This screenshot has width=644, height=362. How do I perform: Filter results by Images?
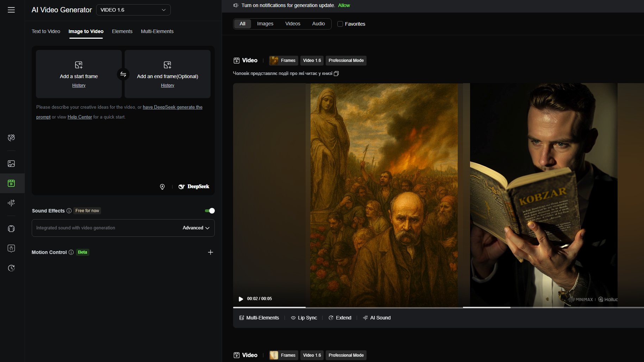[x=265, y=24]
